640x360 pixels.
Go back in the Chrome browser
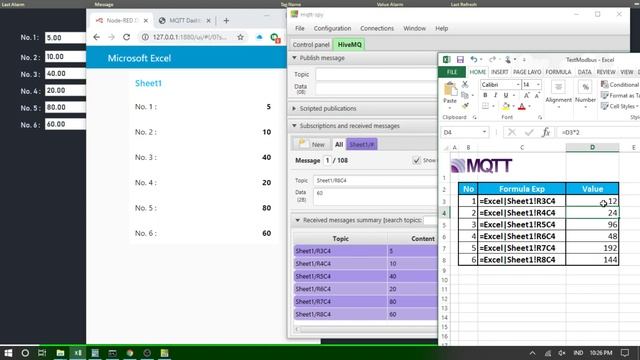[96, 37]
